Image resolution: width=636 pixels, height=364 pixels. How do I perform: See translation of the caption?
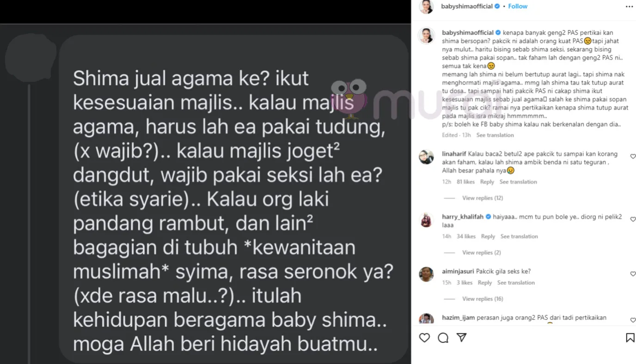pyautogui.click(x=495, y=135)
